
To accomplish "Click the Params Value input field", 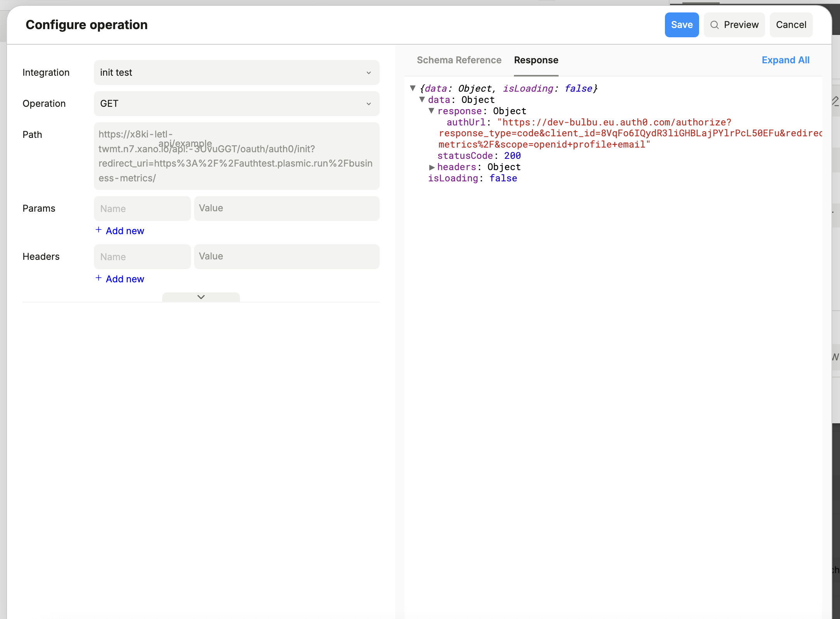I will 286,209.
